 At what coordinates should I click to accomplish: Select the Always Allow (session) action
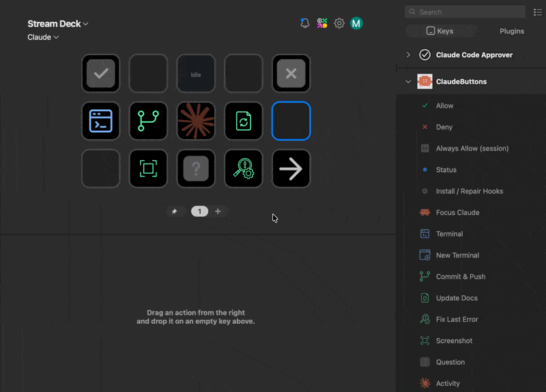coord(472,149)
